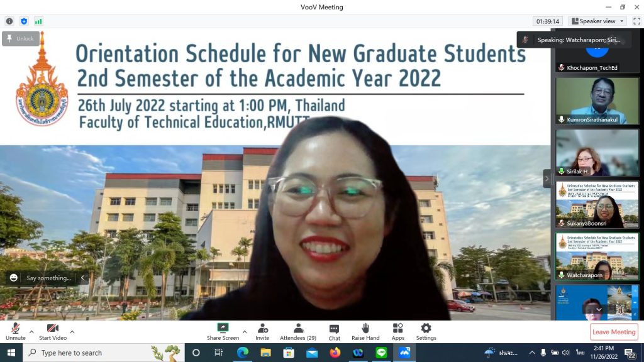The height and width of the screenshot is (362, 644).
Task: Open the Invite option
Action: [262, 332]
